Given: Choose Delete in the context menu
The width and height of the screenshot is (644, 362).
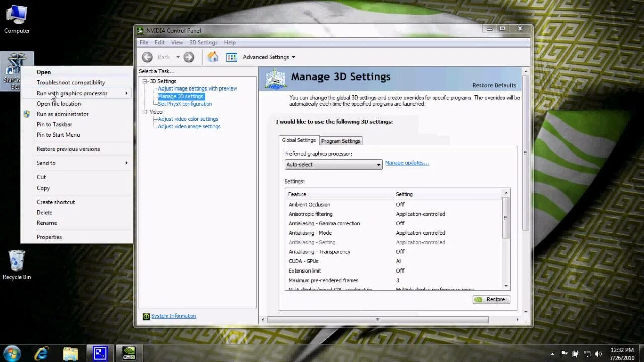Looking at the screenshot, I should [x=76, y=212].
